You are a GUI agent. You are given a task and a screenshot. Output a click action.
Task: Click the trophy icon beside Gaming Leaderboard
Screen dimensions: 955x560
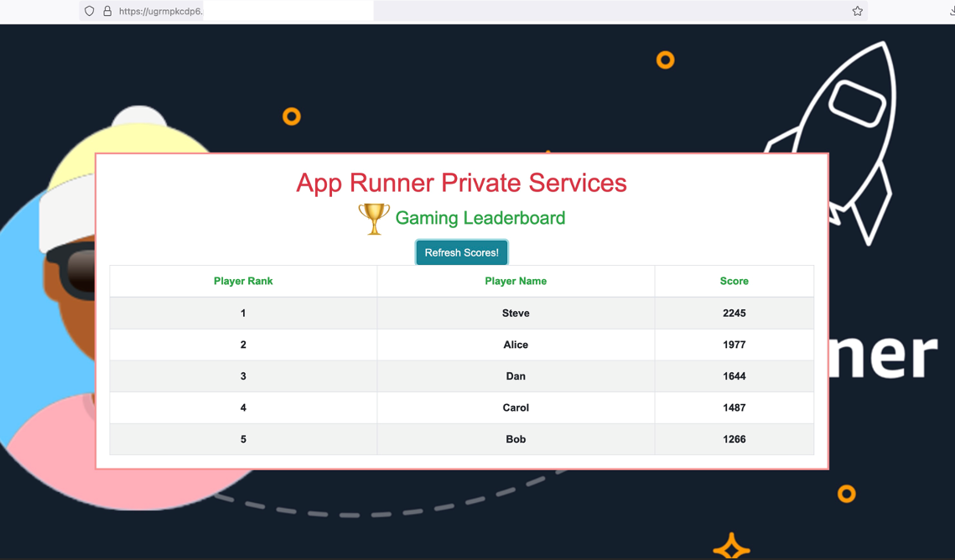(x=374, y=218)
